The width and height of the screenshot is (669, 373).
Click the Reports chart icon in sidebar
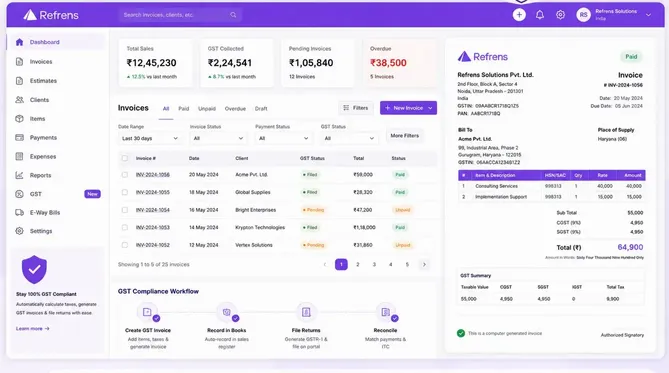(x=19, y=175)
